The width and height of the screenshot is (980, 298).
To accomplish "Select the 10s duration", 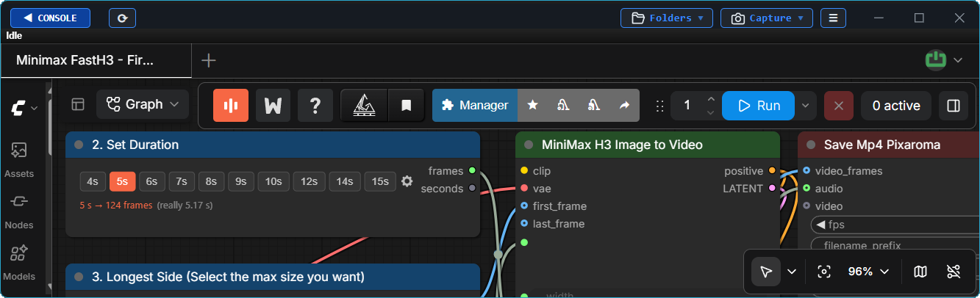I will pos(273,181).
